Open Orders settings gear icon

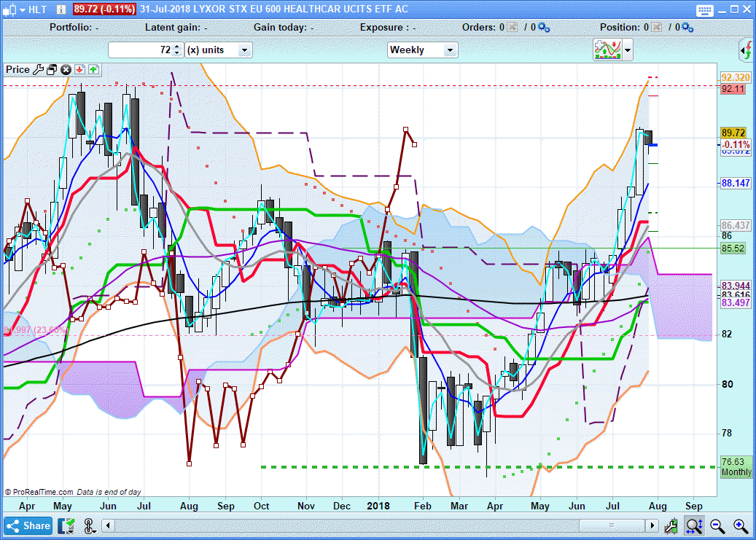(543, 28)
